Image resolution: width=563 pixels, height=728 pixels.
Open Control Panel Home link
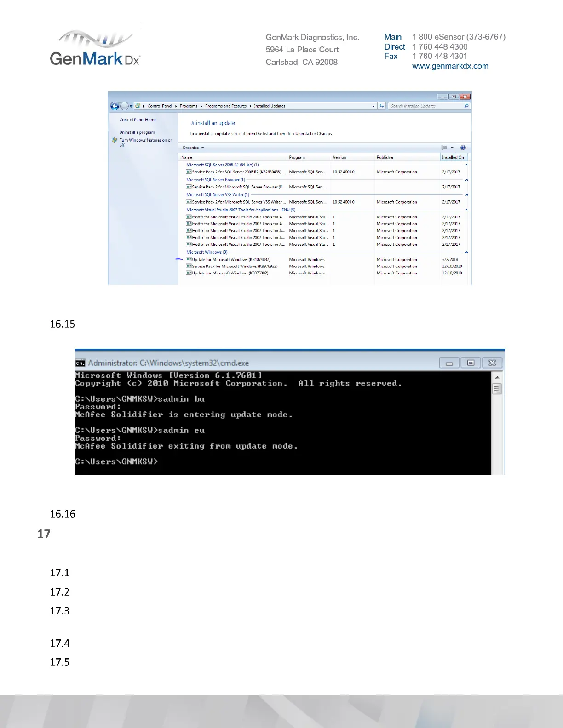tap(138, 120)
